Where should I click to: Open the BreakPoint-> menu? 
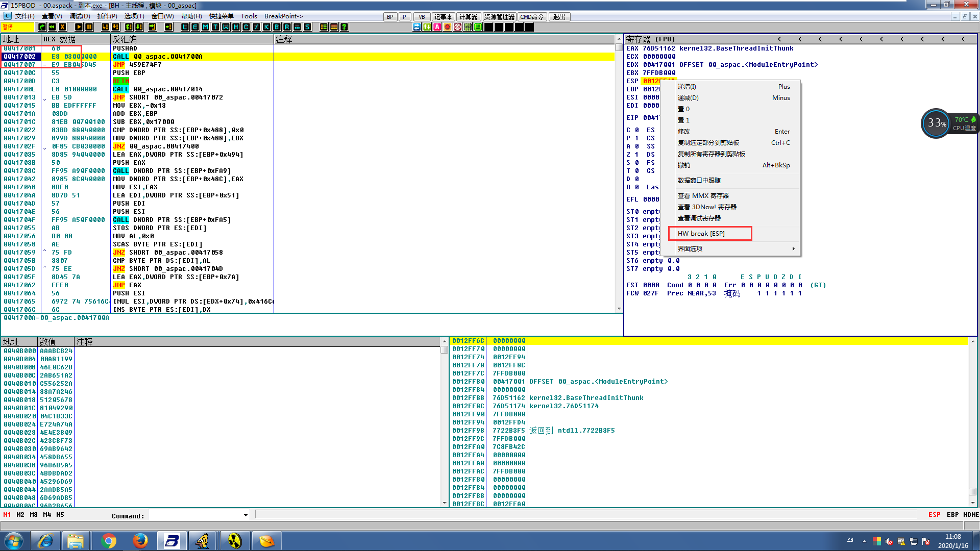(283, 16)
